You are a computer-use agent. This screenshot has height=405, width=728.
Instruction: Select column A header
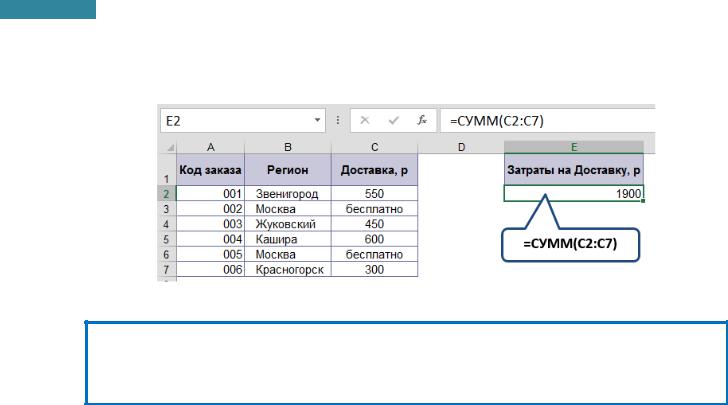210,148
